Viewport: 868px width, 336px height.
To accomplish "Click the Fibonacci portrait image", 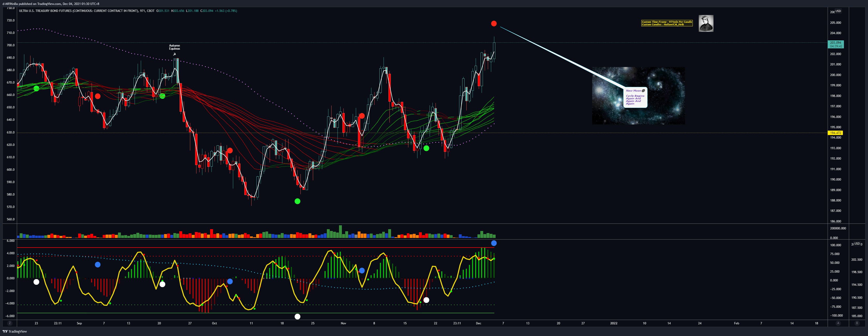I will [x=706, y=24].
